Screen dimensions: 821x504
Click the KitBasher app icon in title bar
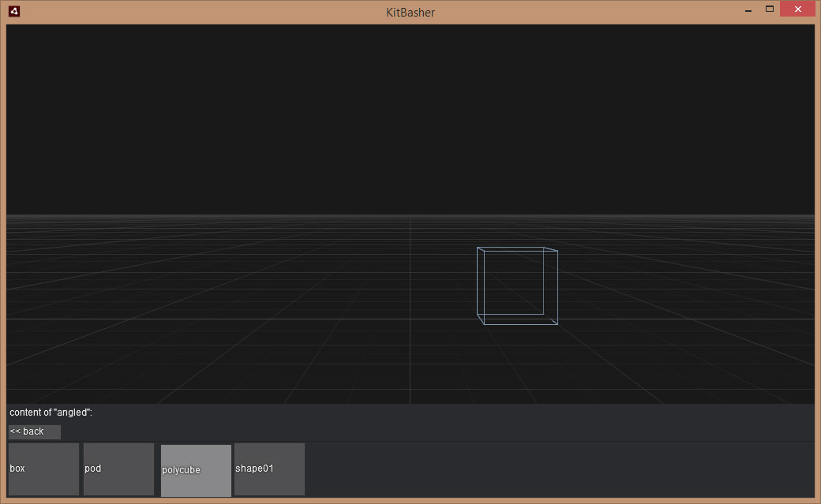pyautogui.click(x=14, y=12)
